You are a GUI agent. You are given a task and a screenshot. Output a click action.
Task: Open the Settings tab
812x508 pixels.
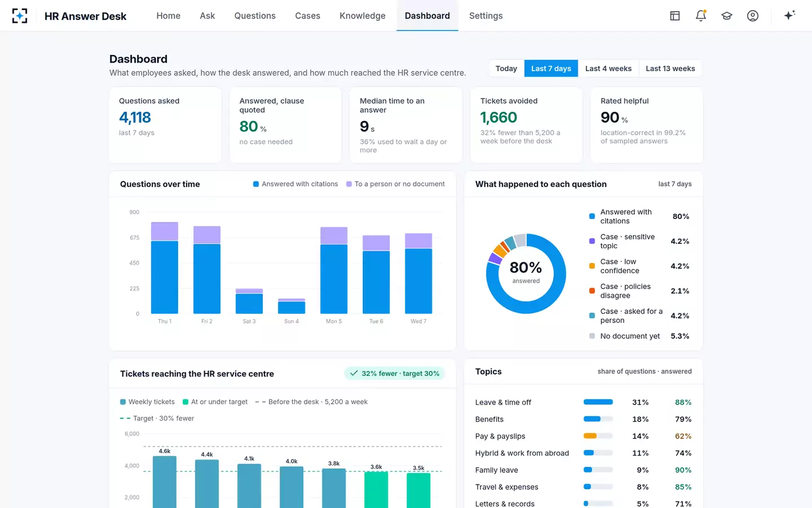(486, 16)
